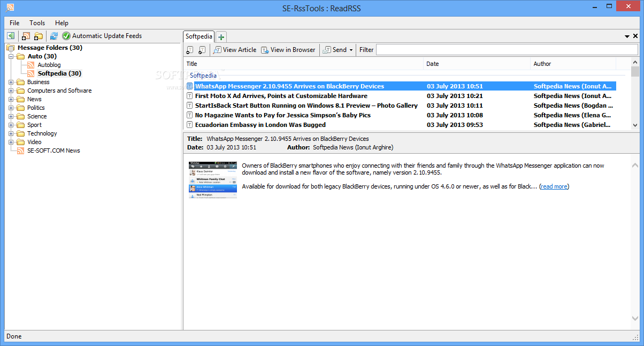Open the Send dropdown arrow
644x346 pixels.
coord(351,50)
